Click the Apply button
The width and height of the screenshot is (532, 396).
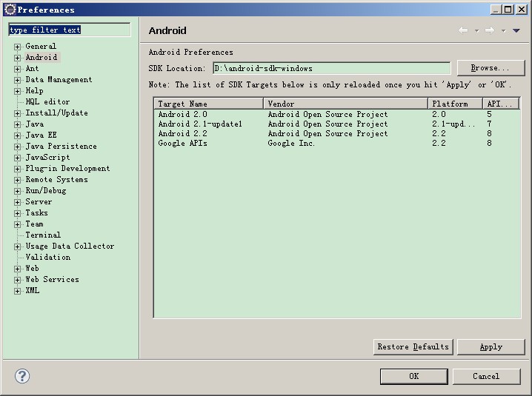(x=491, y=347)
